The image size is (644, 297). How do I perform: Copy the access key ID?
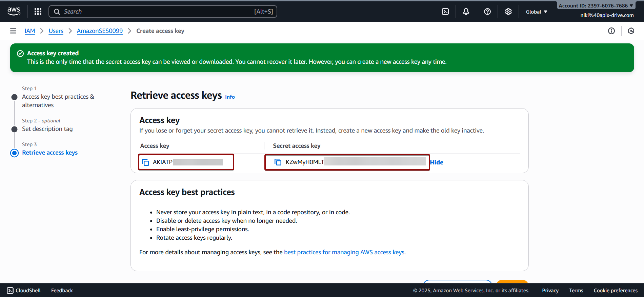[x=145, y=162]
